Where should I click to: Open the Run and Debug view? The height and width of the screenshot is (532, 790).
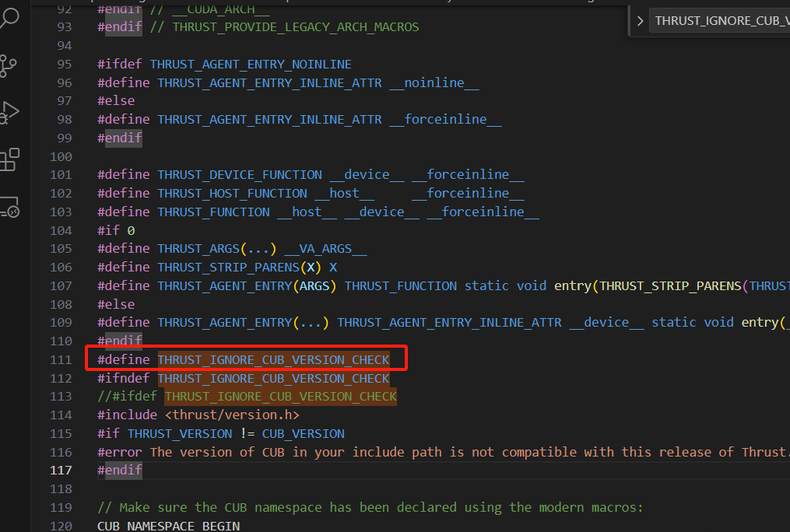(10, 113)
